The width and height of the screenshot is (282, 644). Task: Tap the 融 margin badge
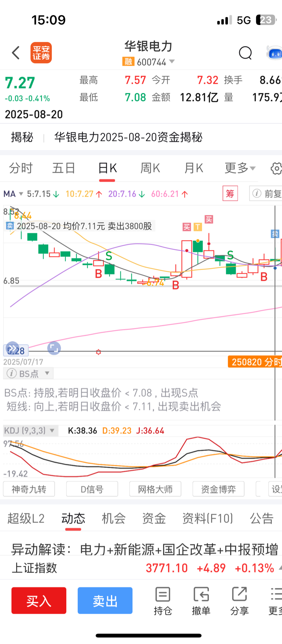click(x=128, y=61)
